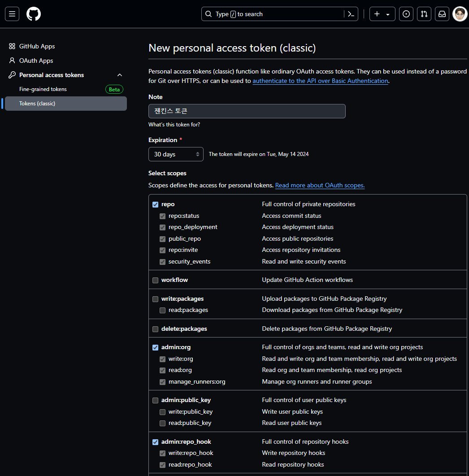Select Personal access tokens sidebar item
The image size is (469, 476).
click(x=52, y=75)
